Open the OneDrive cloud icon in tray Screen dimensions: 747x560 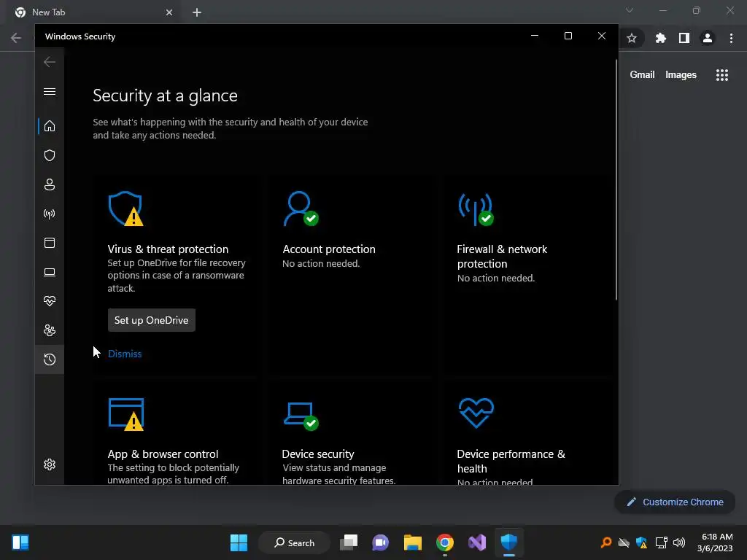624,542
